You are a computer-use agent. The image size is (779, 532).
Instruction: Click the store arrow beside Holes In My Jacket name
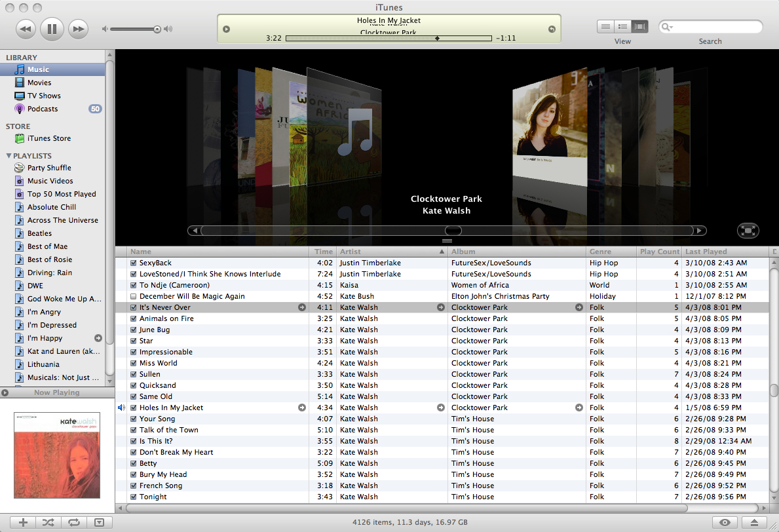coord(301,408)
